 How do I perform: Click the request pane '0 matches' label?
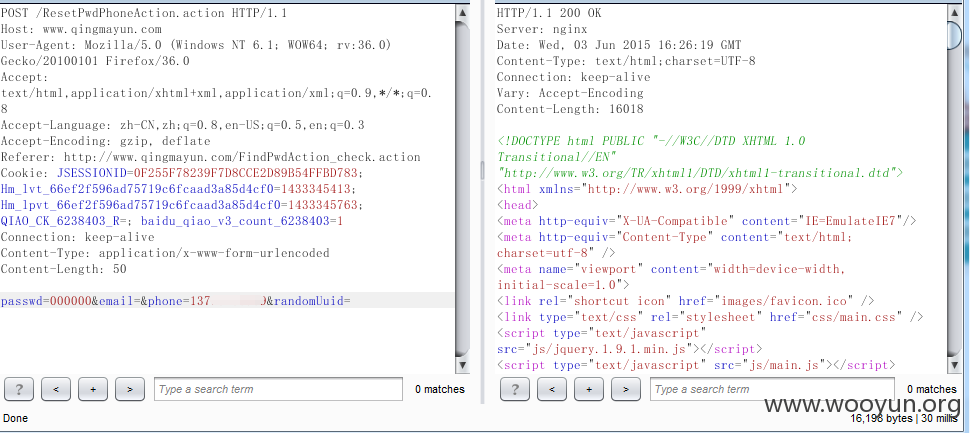click(440, 390)
